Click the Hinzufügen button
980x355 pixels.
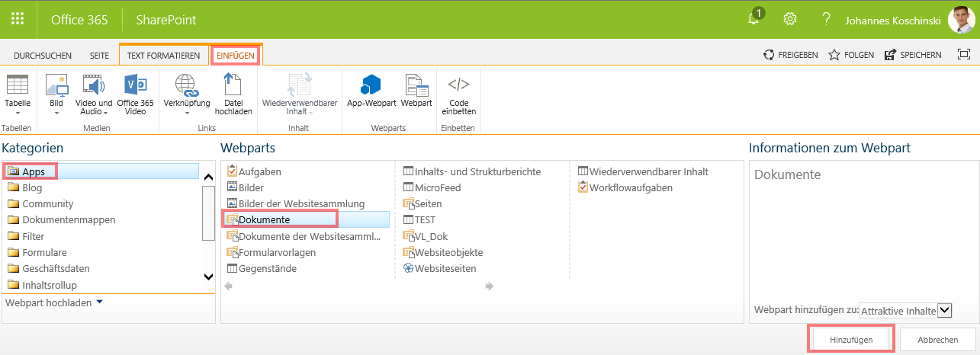pyautogui.click(x=850, y=339)
